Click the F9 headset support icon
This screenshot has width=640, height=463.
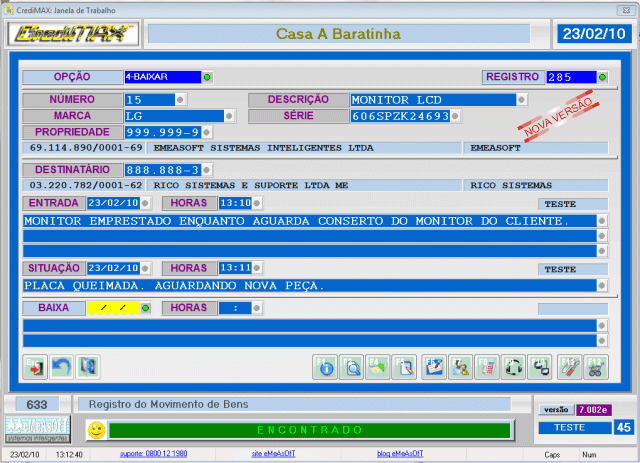[513, 367]
